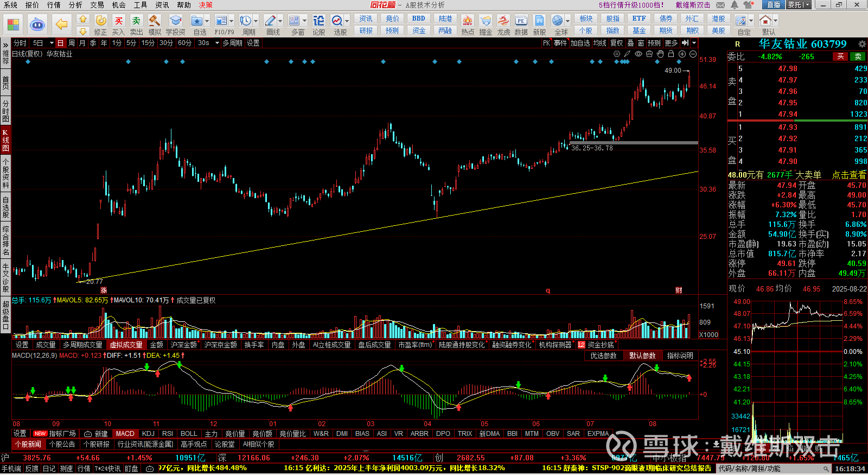Expand dropdown after 更多 in chart toolbar
Viewport: 868px width, 475px height.
point(694,43)
